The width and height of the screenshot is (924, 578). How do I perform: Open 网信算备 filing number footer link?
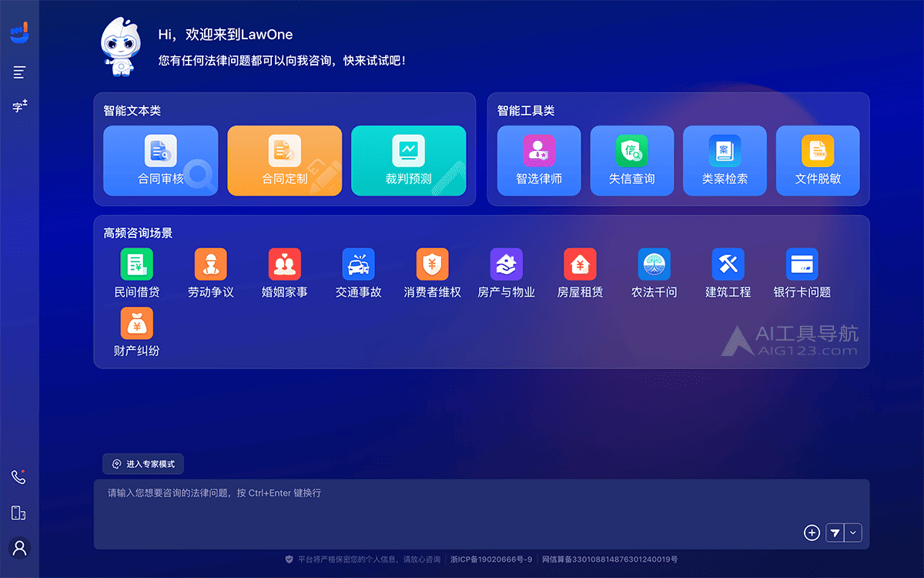point(610,560)
